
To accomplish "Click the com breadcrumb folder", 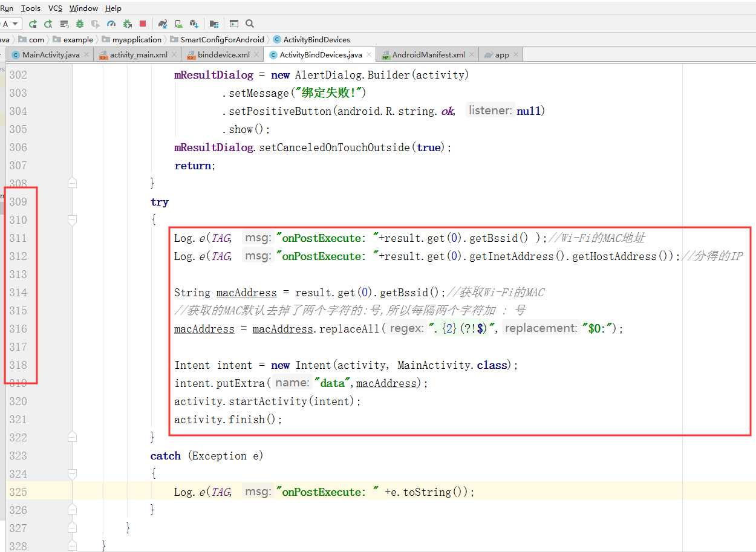I will click(x=31, y=39).
